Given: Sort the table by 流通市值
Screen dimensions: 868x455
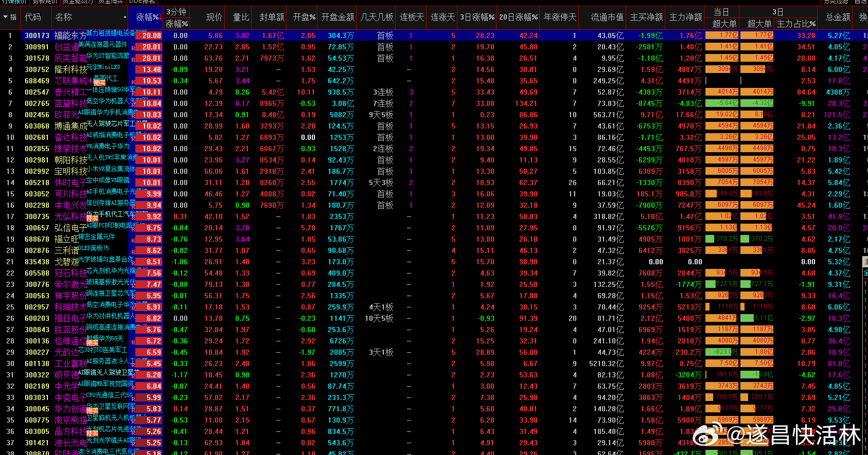Looking at the screenshot, I should 607,17.
